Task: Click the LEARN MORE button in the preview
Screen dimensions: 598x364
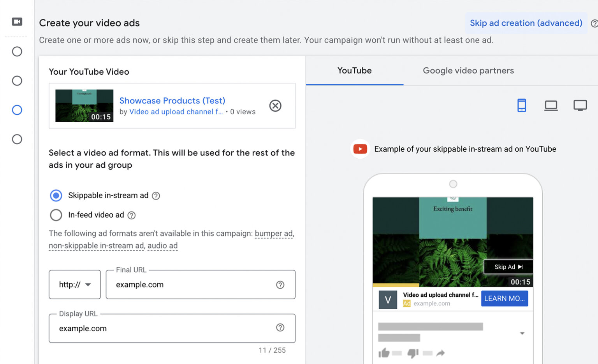Action: point(505,298)
